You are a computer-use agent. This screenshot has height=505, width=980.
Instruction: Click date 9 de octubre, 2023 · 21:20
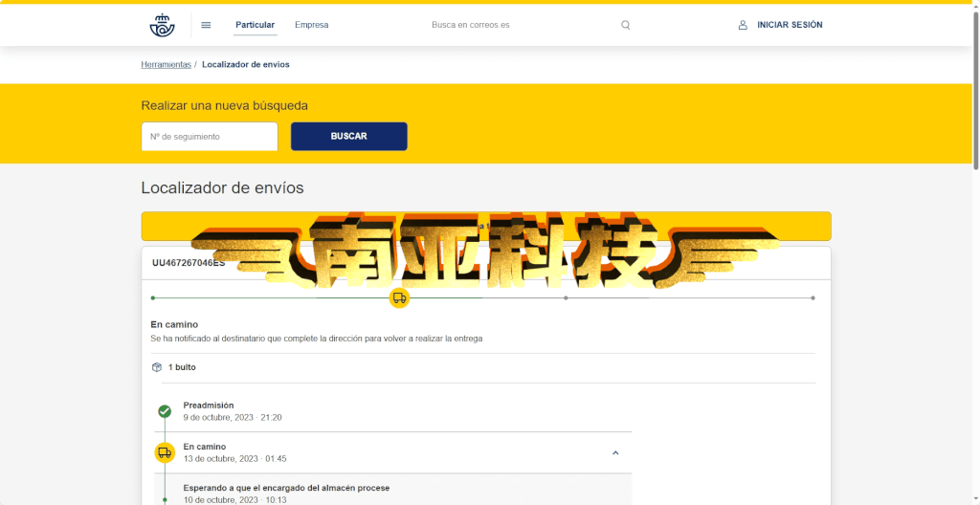[233, 418]
